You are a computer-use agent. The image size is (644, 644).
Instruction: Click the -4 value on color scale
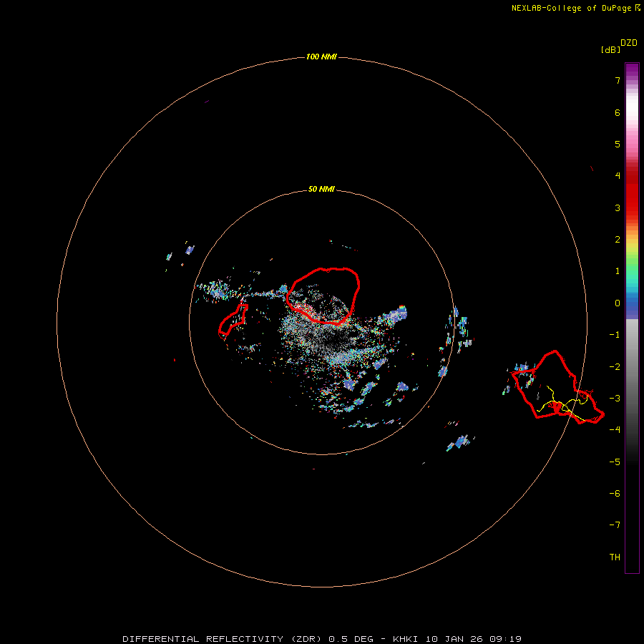coord(615,429)
